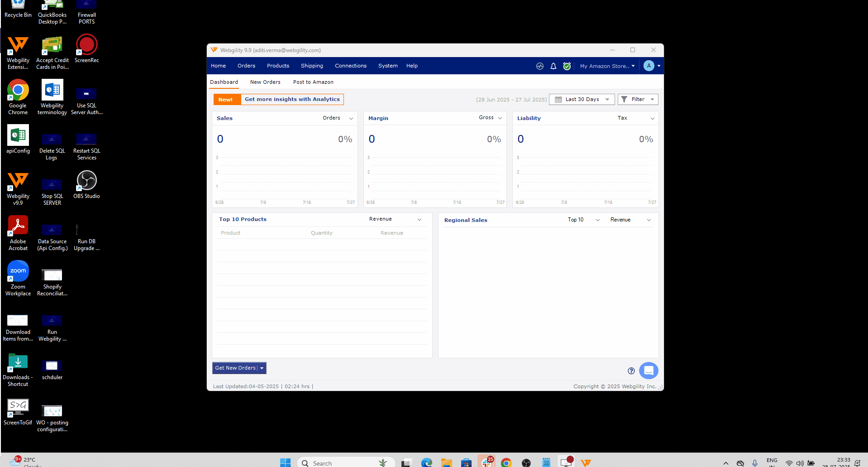The width and height of the screenshot is (868, 467).
Task: Select the Restart SQL Services icon
Action: 87,146
